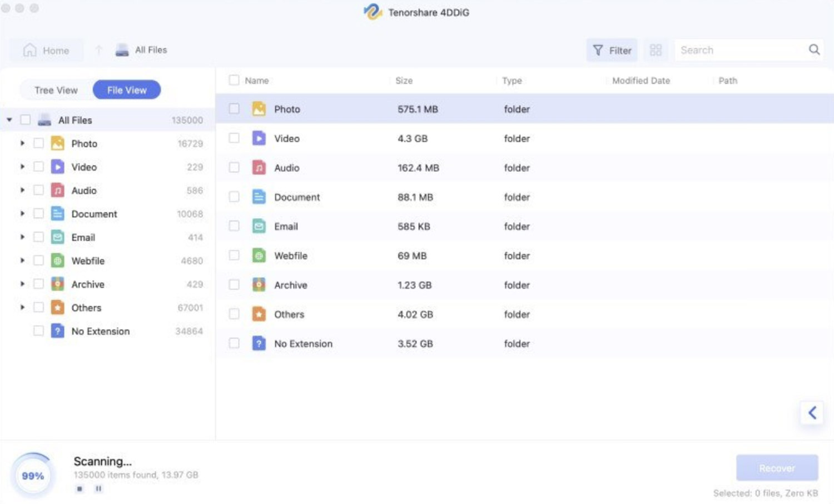The image size is (834, 504).
Task: Check the Webfile row checkbox in the file list
Action: tap(234, 256)
